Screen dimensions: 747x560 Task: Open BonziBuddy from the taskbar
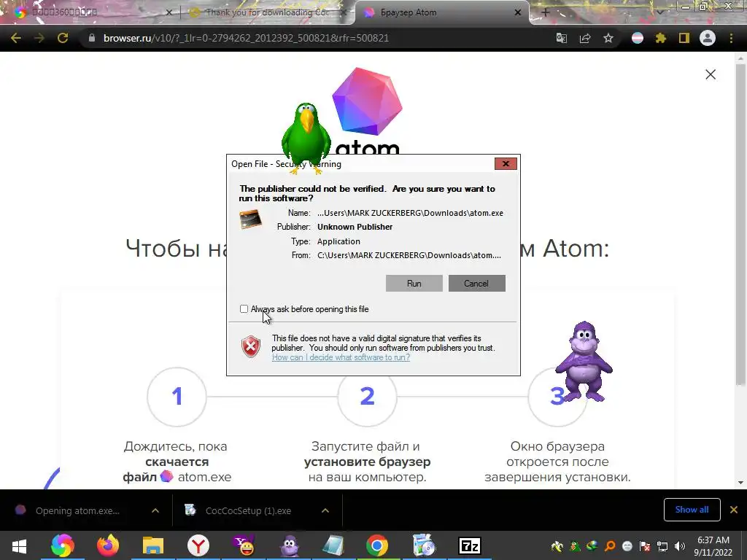[x=289, y=545]
